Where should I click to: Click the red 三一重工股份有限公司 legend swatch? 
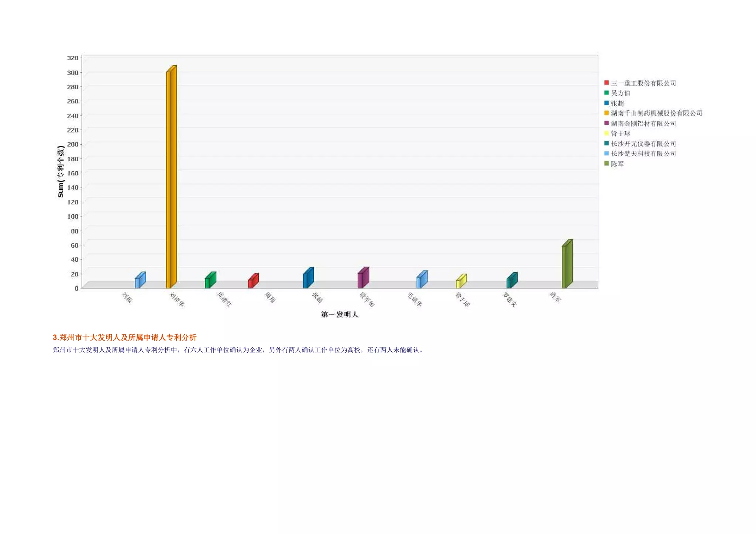(606, 83)
